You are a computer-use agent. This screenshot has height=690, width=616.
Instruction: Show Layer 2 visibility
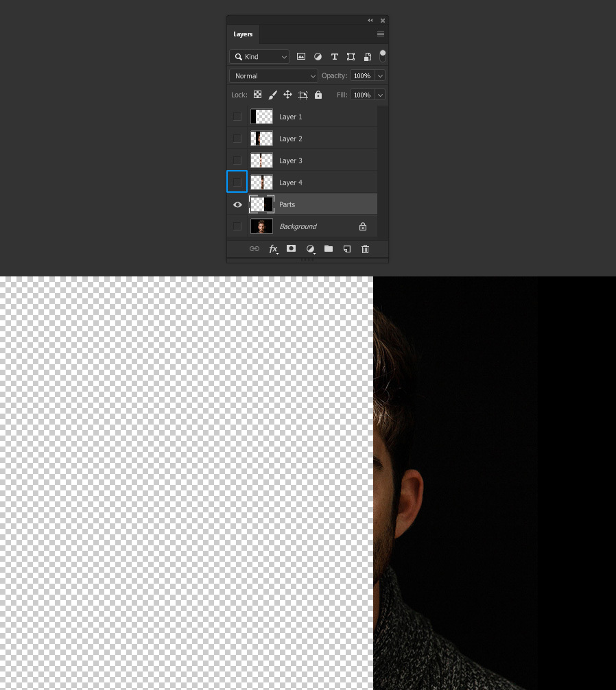click(x=237, y=139)
